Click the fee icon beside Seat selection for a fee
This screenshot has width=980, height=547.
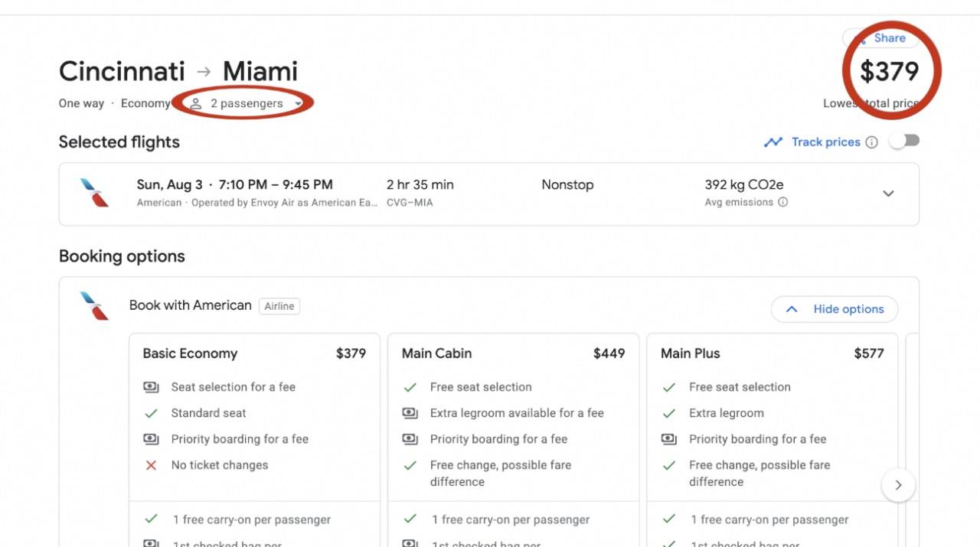click(151, 387)
